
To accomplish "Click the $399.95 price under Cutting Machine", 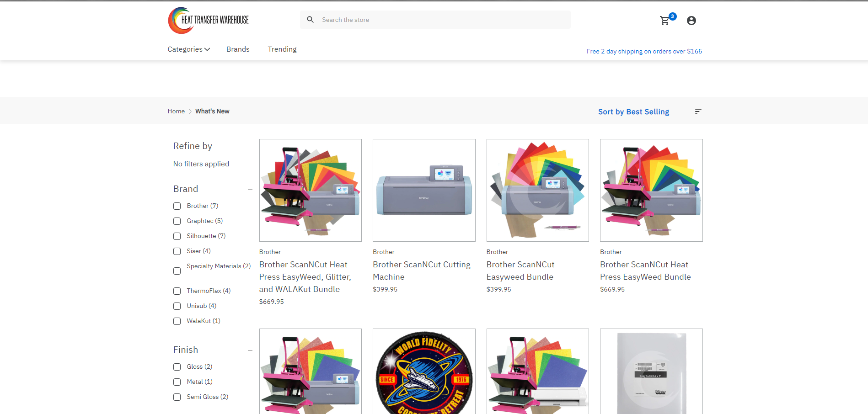I will click(x=385, y=289).
